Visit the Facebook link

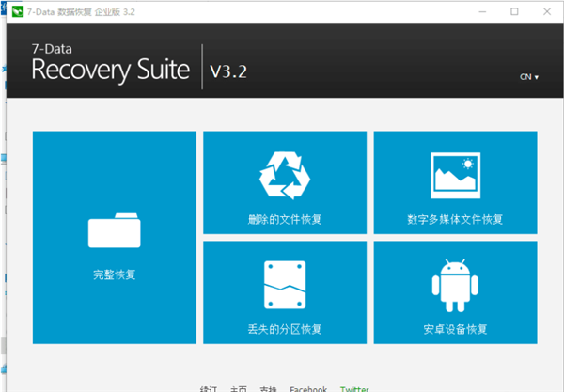[x=308, y=388]
